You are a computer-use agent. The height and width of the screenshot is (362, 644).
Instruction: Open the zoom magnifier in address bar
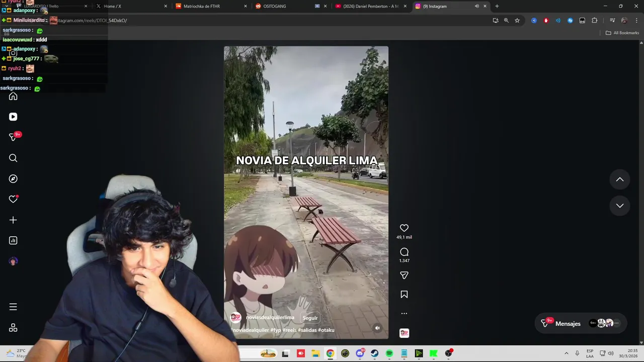[x=506, y=21]
